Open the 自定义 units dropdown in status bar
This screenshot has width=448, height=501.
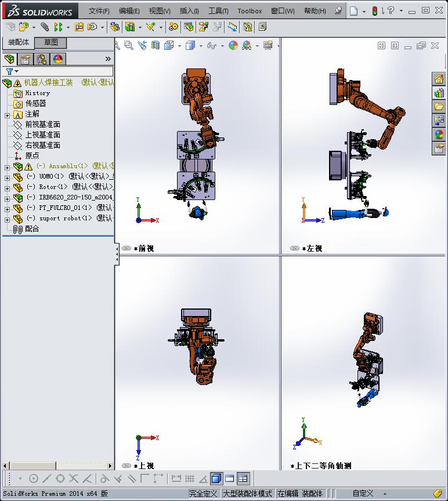tap(385, 493)
